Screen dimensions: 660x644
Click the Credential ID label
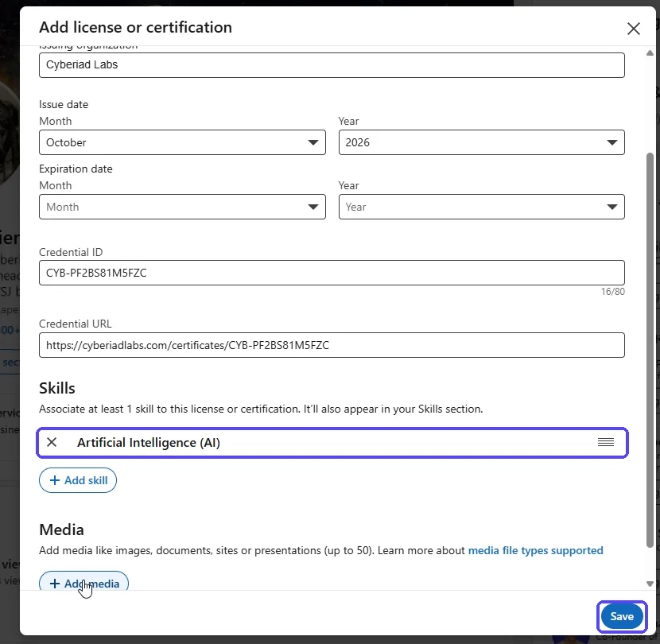pos(71,252)
